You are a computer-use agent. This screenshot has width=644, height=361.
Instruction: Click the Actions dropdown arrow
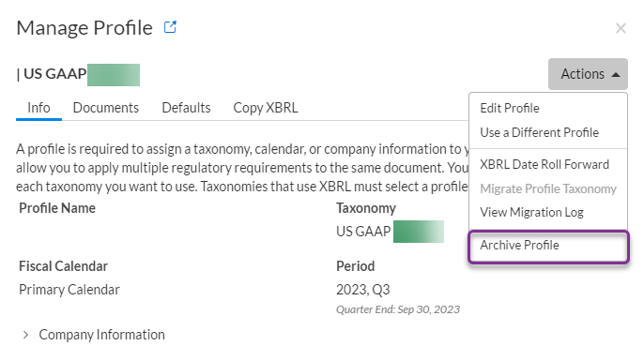click(x=615, y=75)
